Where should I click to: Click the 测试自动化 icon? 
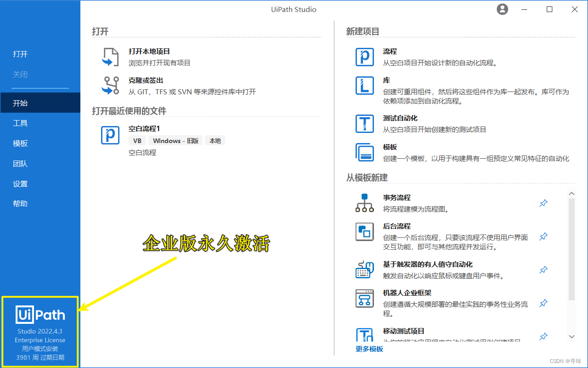coord(365,124)
